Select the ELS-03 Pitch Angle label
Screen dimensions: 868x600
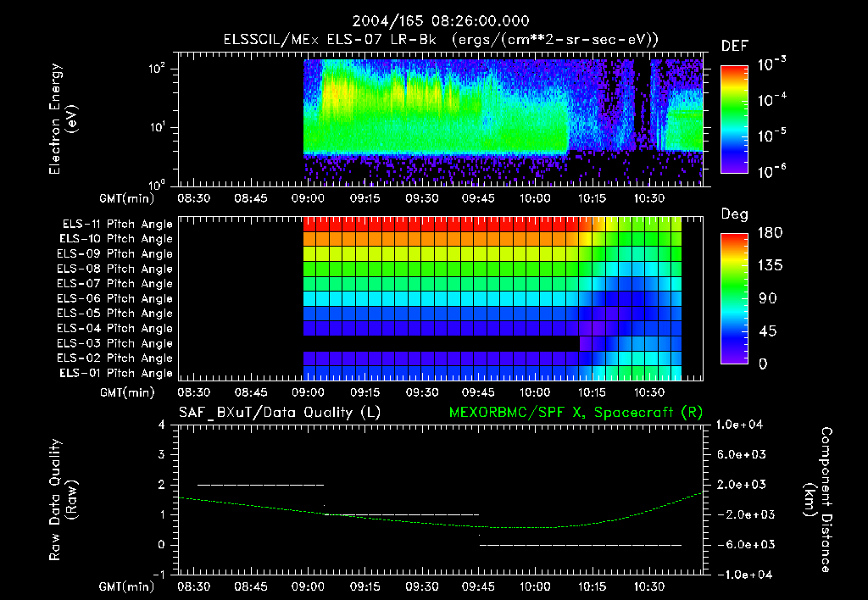[115, 343]
